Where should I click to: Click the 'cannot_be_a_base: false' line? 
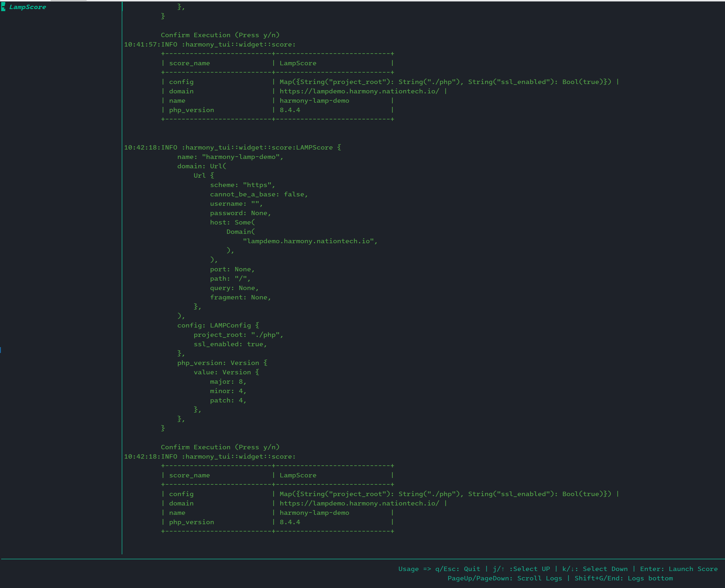[x=259, y=194]
